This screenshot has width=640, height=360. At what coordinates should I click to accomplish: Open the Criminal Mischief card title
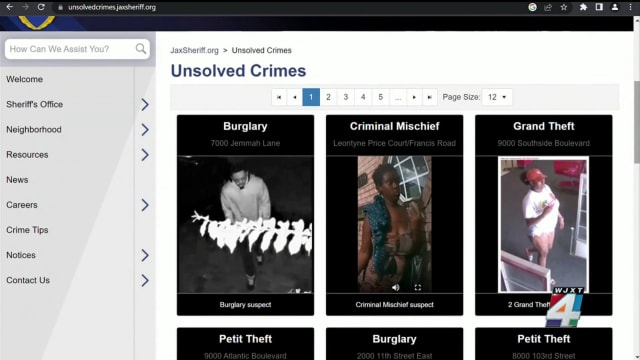pos(394,126)
